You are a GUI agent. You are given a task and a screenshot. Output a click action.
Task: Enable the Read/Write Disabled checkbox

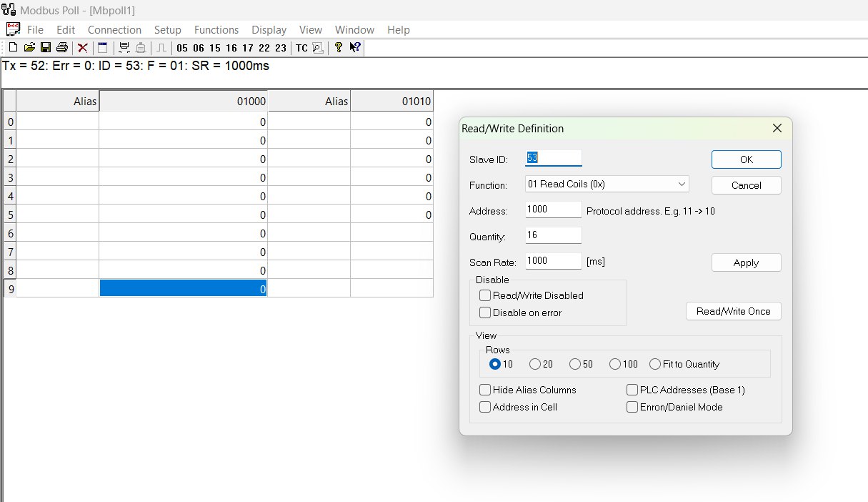pyautogui.click(x=486, y=295)
